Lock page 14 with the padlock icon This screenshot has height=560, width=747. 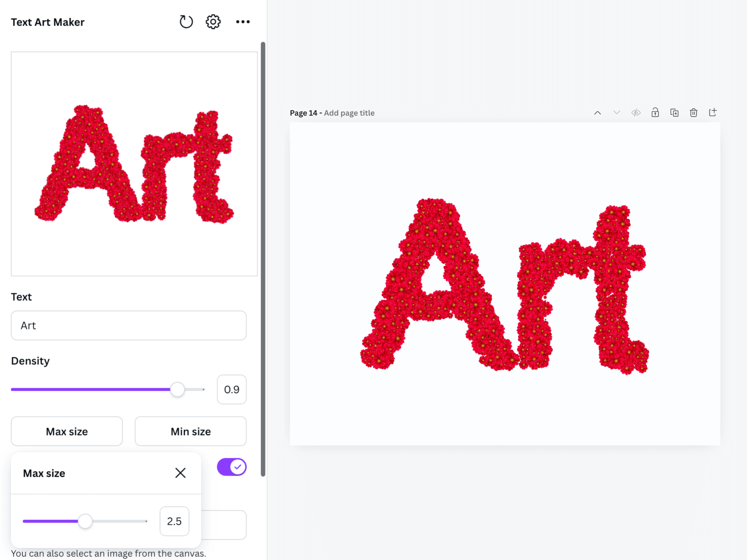coord(655,112)
